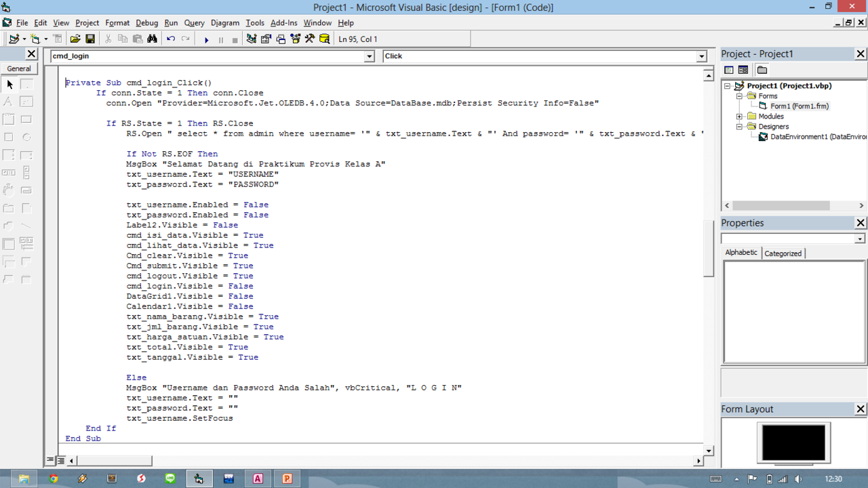Click the Copy toolbar icon
This screenshot has height=488, width=868.
123,39
